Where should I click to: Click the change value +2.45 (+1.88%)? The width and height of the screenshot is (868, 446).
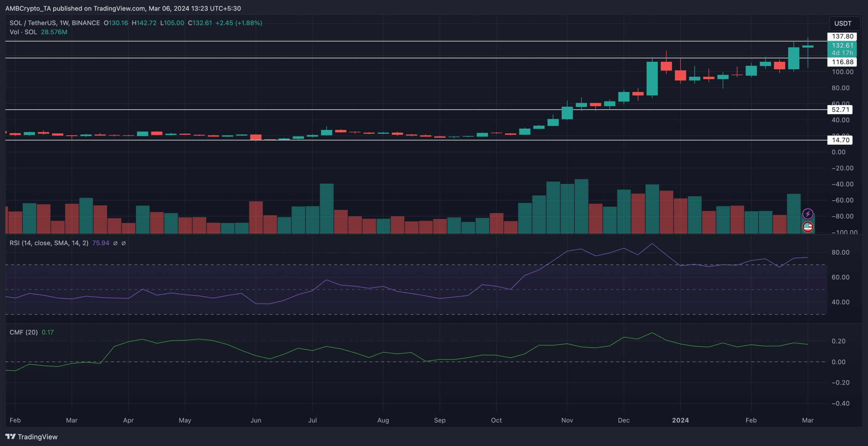click(x=239, y=23)
